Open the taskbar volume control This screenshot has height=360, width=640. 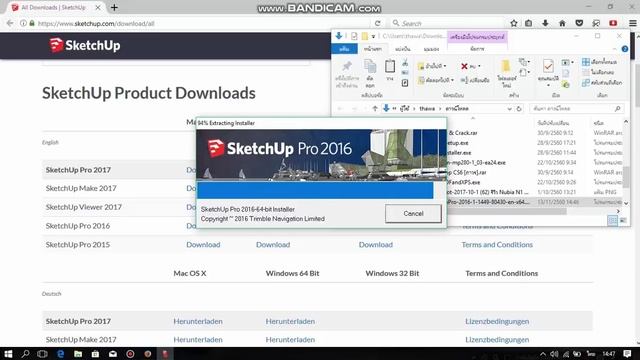(554, 354)
